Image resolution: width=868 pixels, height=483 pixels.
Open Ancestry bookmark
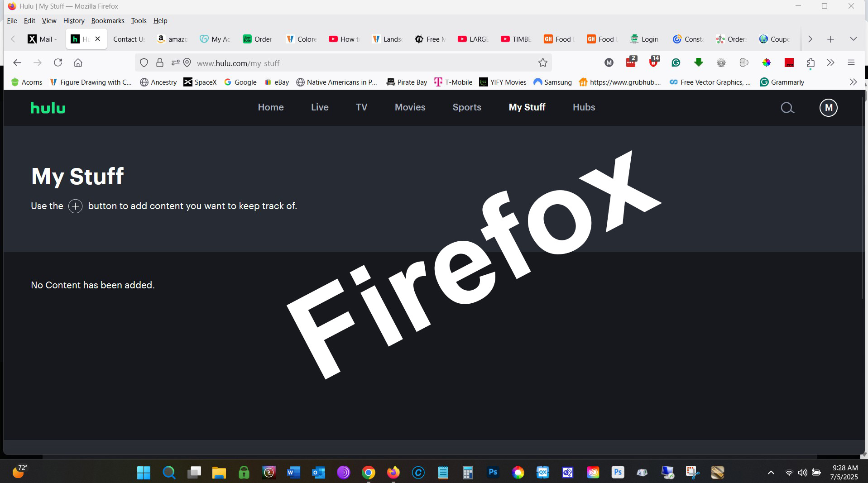tap(158, 82)
